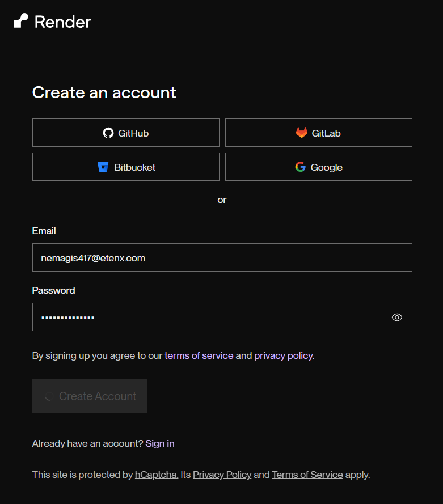Choose the GitLab fox icon
The width and height of the screenshot is (443, 504).
(302, 133)
